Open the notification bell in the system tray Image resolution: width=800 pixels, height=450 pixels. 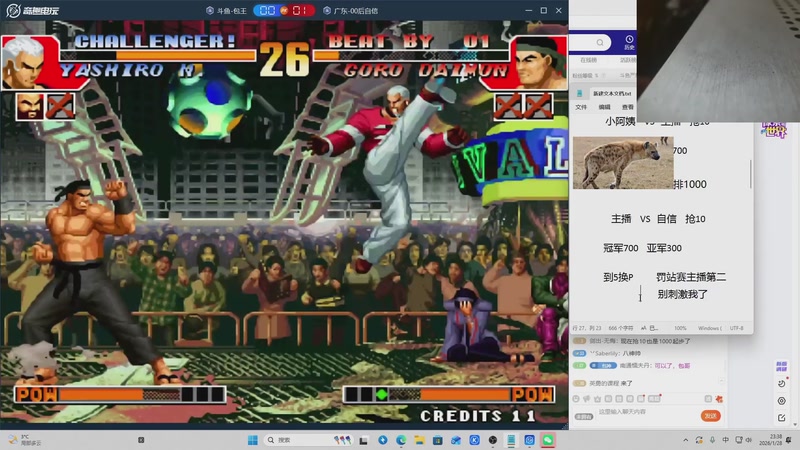tap(789, 440)
